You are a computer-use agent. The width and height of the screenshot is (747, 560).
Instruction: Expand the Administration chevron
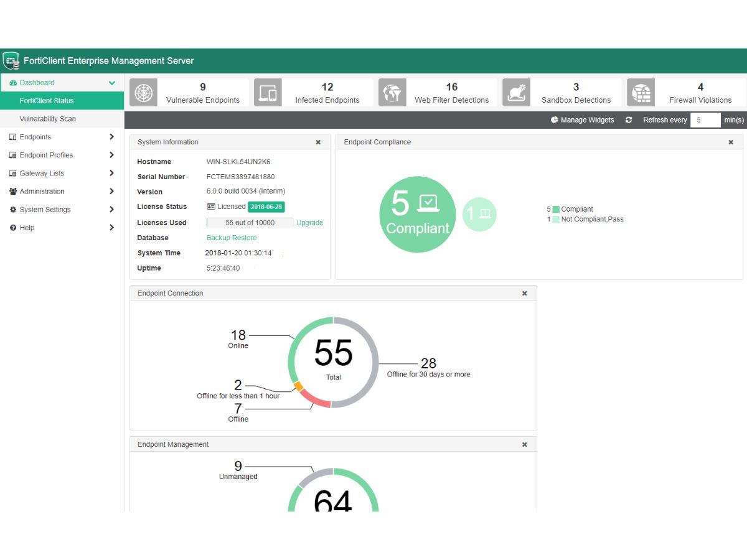point(112,192)
